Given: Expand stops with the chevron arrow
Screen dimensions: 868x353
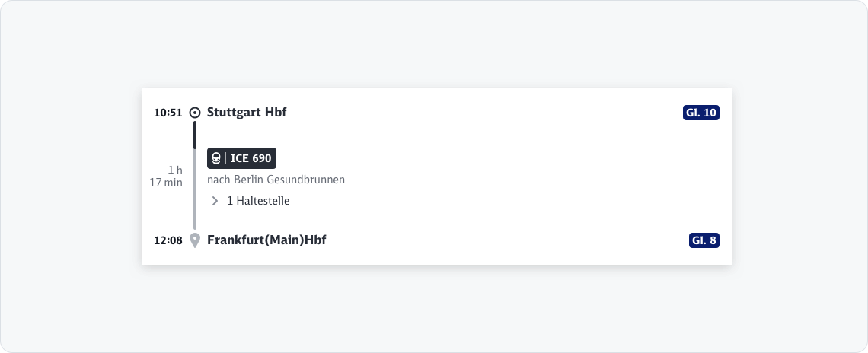Looking at the screenshot, I should pos(215,201).
